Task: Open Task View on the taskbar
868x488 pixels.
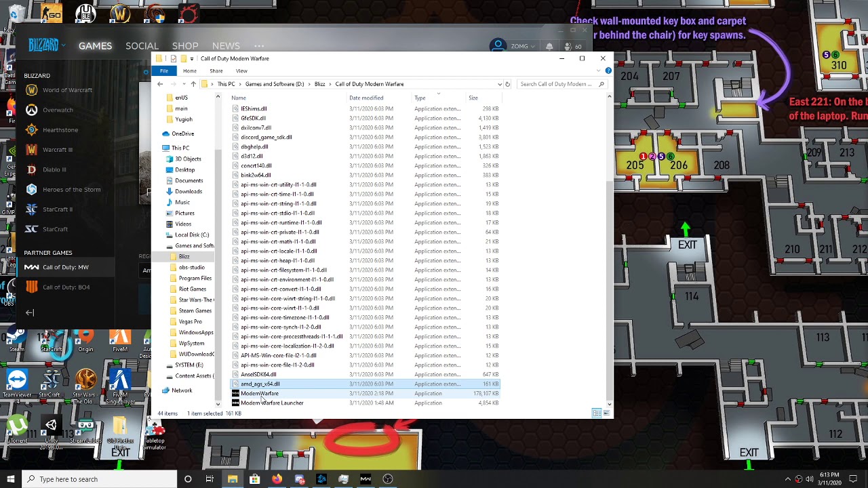Action: (210, 479)
